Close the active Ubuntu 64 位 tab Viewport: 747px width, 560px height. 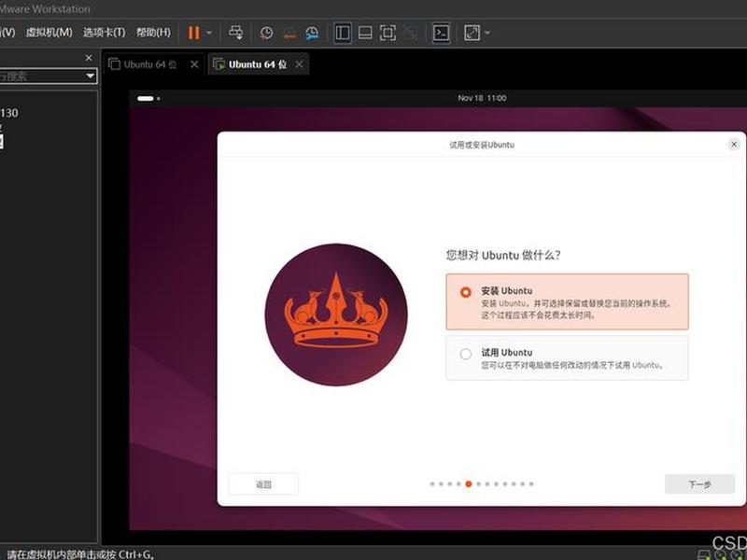299,64
